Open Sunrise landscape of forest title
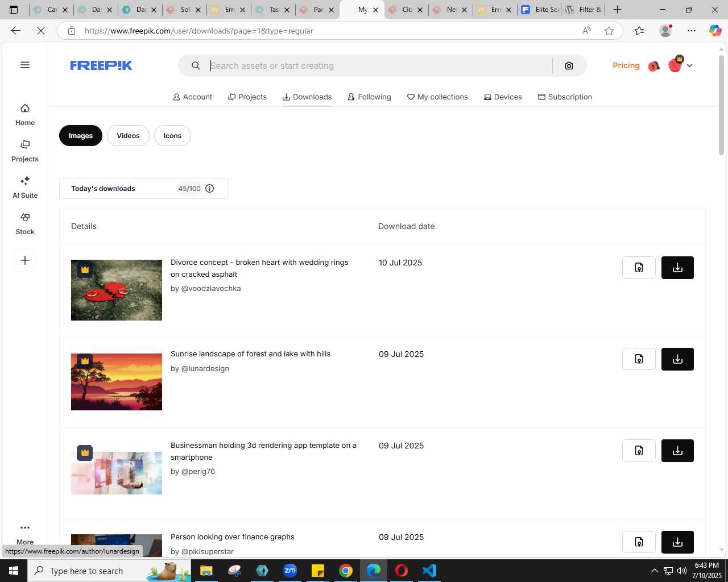The width and height of the screenshot is (728, 582). (250, 354)
